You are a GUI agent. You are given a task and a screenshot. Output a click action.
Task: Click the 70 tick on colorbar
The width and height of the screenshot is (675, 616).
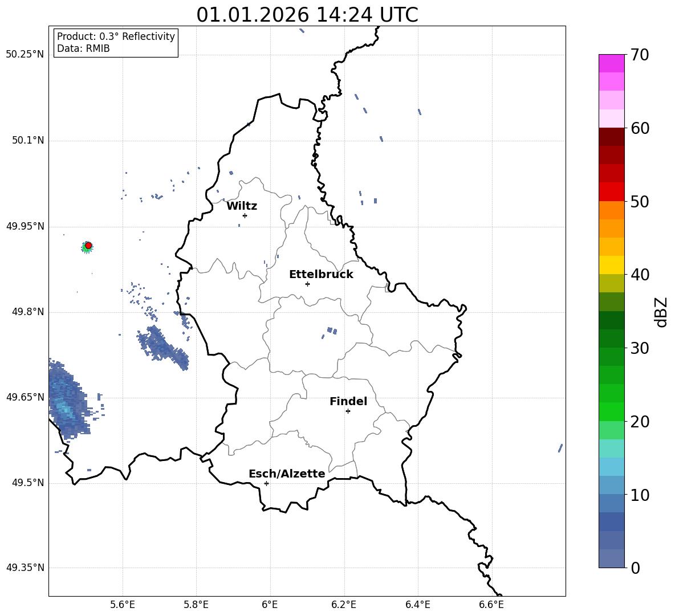point(640,55)
